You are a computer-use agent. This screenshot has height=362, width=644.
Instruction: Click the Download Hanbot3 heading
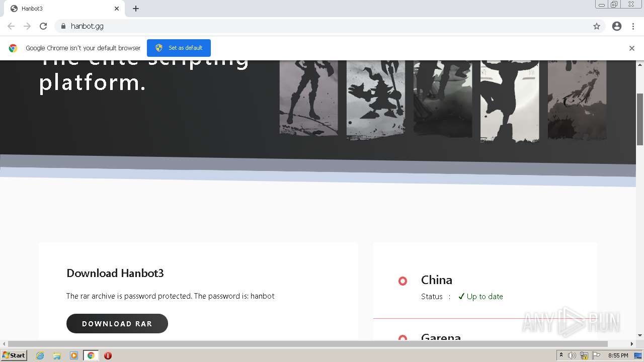tap(115, 273)
